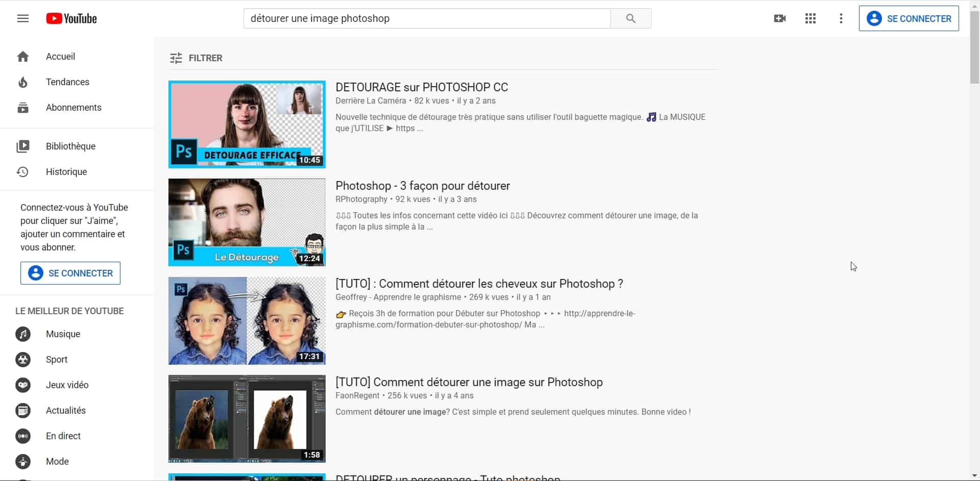Open the DETOURAGE sur PHOTOSHOP CC video title
This screenshot has width=980, height=481.
coord(422,87)
